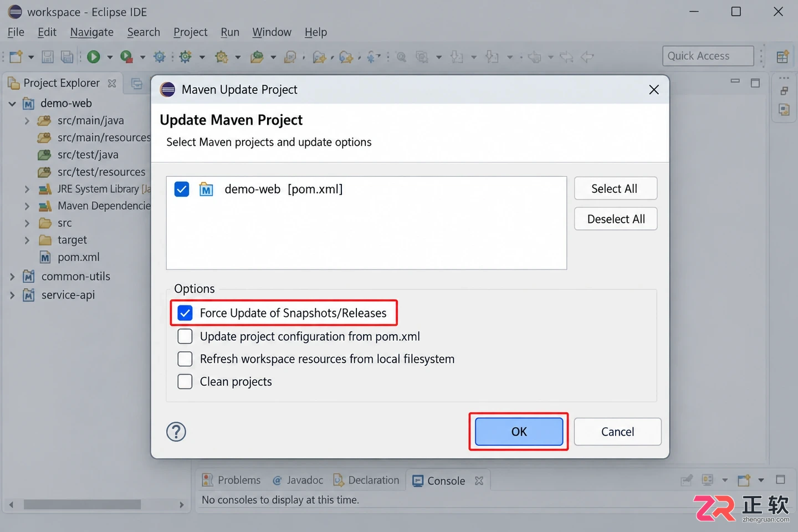Image resolution: width=798 pixels, height=532 pixels.
Task: Click the Display Selected Console icon
Action: (x=708, y=480)
